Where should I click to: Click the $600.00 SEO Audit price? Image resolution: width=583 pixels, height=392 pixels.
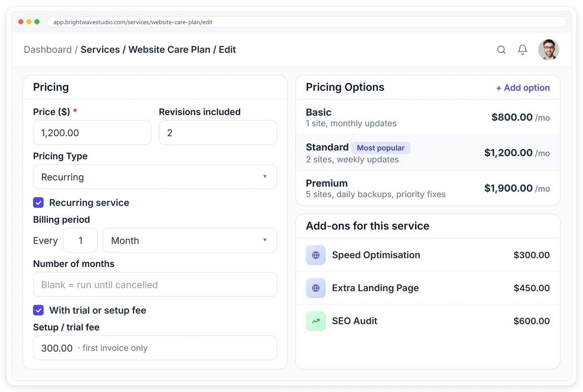(x=531, y=321)
